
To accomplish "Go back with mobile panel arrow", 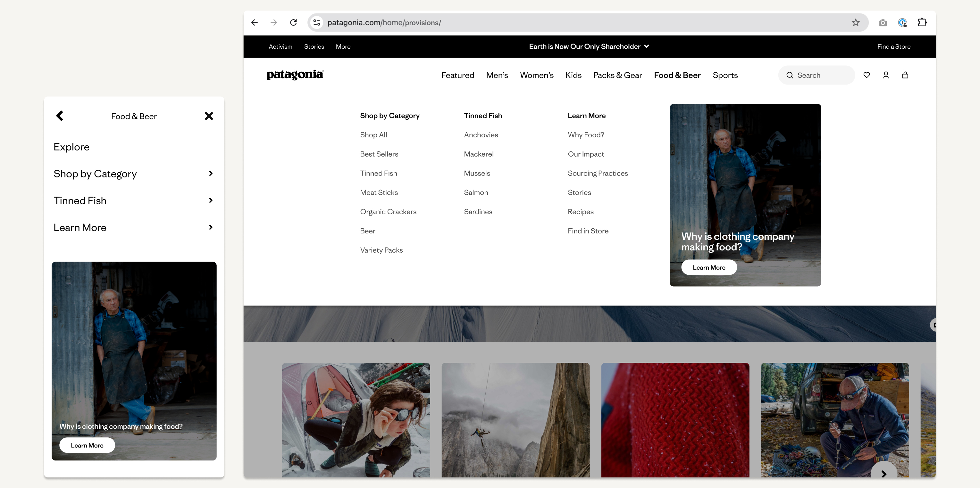I will [60, 116].
